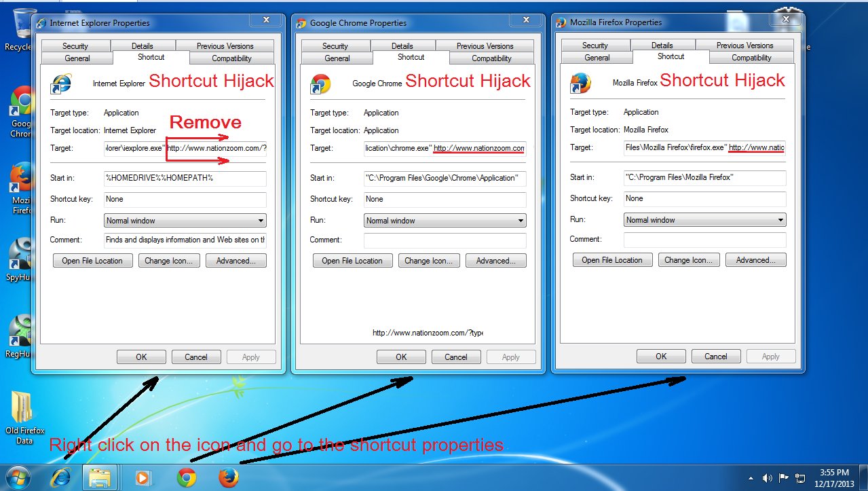The image size is (868, 491).
Task: Open the General tab in Google Chrome Properties
Action: click(337, 58)
